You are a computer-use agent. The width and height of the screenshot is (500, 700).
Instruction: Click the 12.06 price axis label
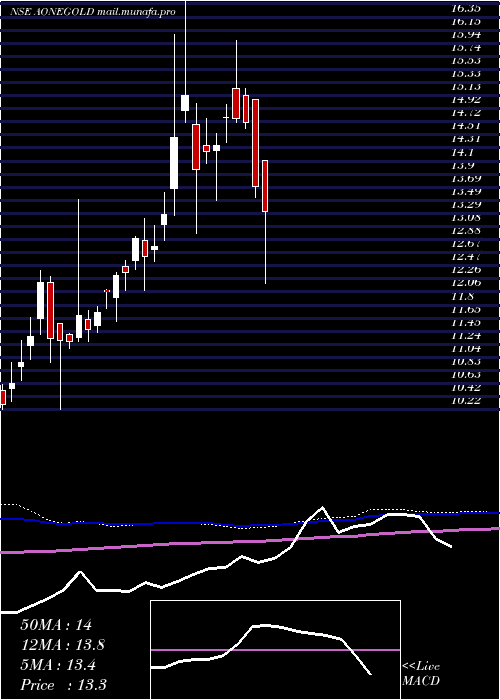(x=466, y=282)
